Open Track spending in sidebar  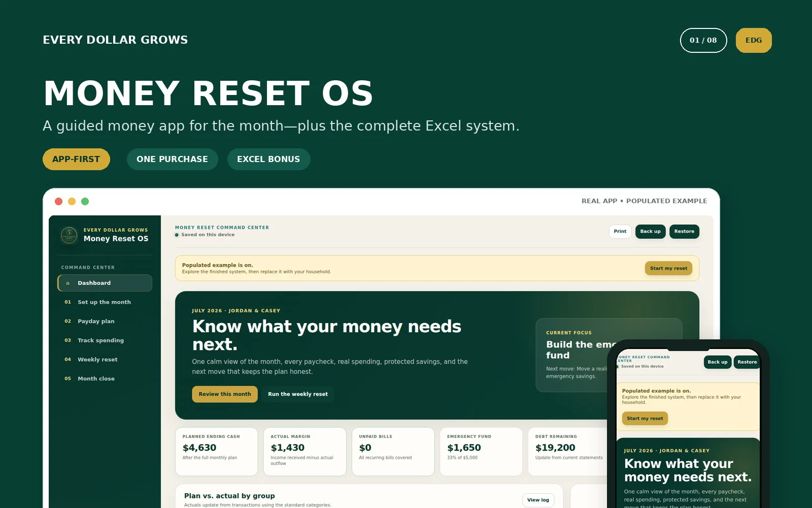(105, 340)
